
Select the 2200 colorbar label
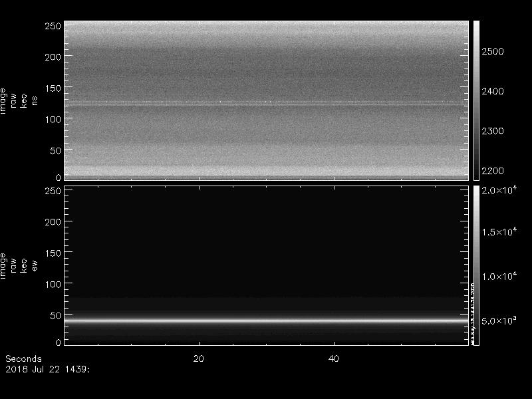point(493,171)
